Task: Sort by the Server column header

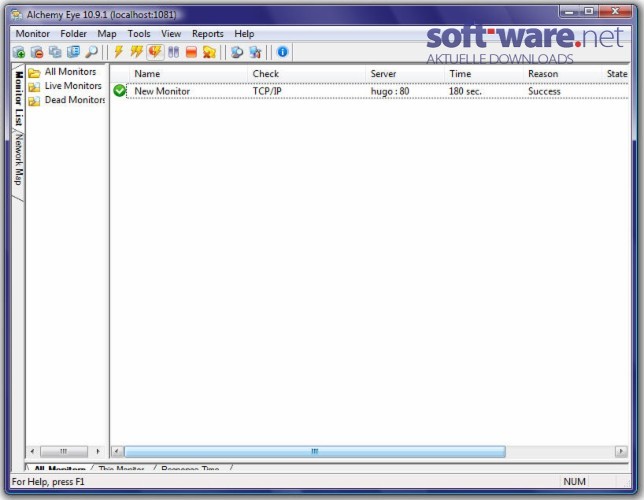Action: click(405, 74)
